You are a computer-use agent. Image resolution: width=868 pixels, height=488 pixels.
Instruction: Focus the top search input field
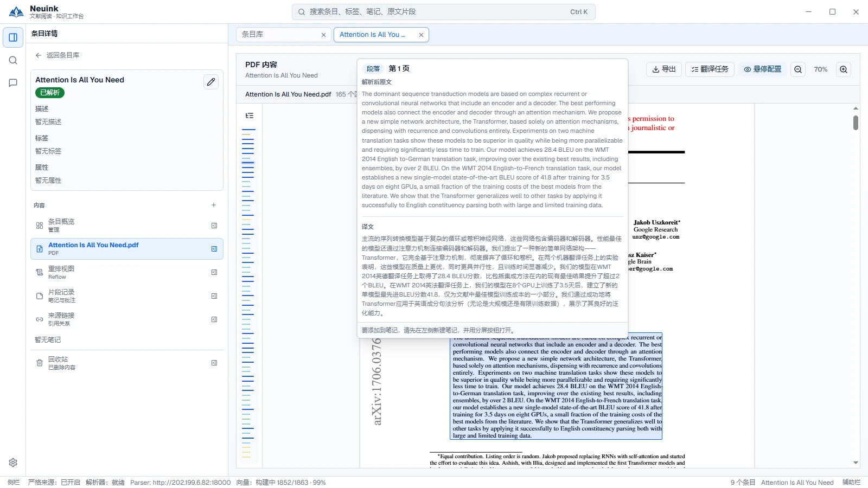[x=444, y=12]
